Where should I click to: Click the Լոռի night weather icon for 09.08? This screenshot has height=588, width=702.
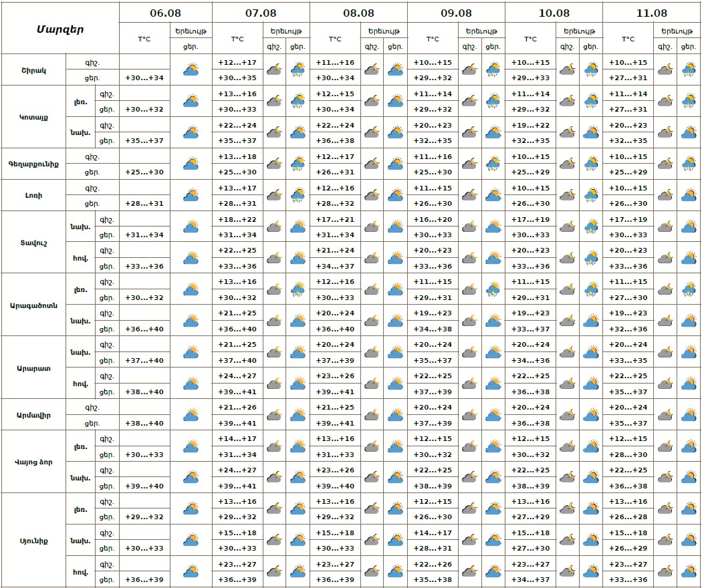click(x=469, y=195)
